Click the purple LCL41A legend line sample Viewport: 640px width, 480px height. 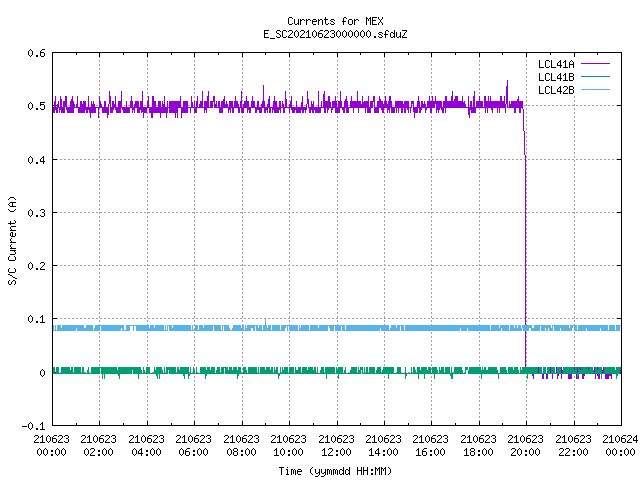click(x=595, y=64)
